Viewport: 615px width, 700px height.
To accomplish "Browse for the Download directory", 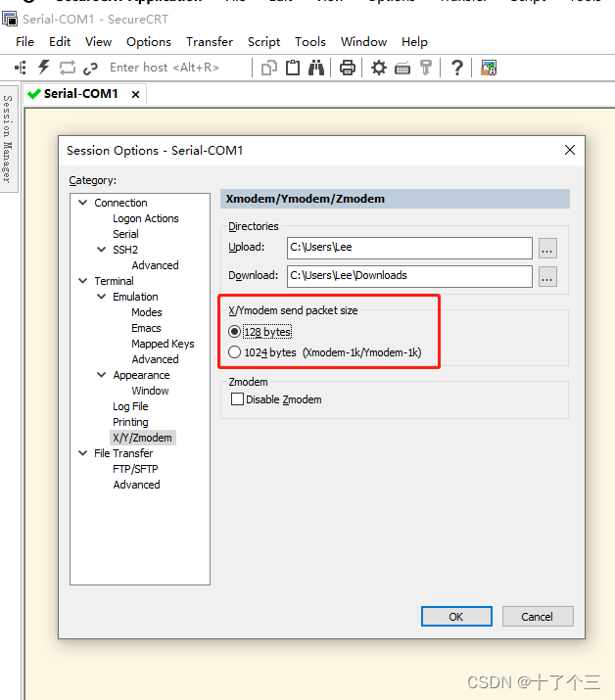I will click(x=547, y=277).
